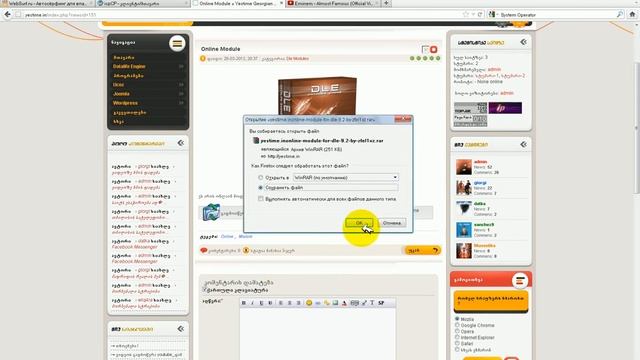This screenshot has width=640, height=360.
Task: Click the red comments bubble icon
Action: (x=204, y=250)
